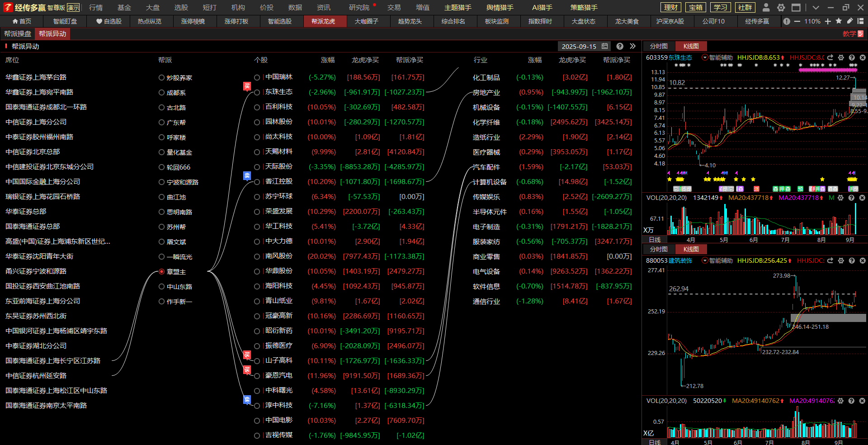This screenshot has height=445, width=868.
Task: Click the 经传多赢 logo icon
Action: pyautogui.click(x=8, y=7)
